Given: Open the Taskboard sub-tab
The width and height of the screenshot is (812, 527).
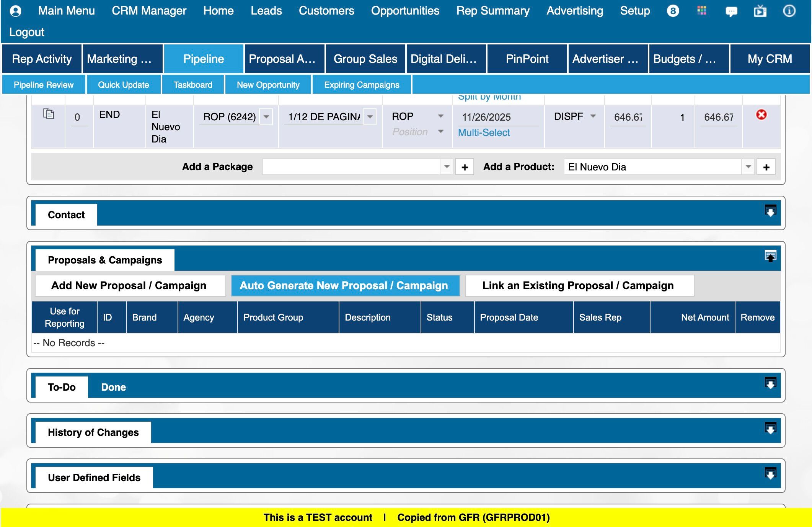Looking at the screenshot, I should [193, 85].
